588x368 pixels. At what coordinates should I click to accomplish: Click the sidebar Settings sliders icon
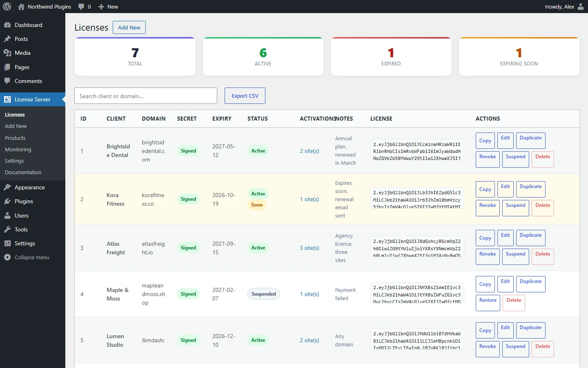point(7,243)
